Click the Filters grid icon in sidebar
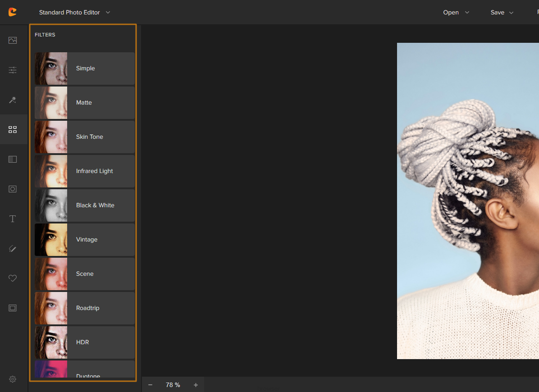The width and height of the screenshot is (539, 392). point(13,130)
